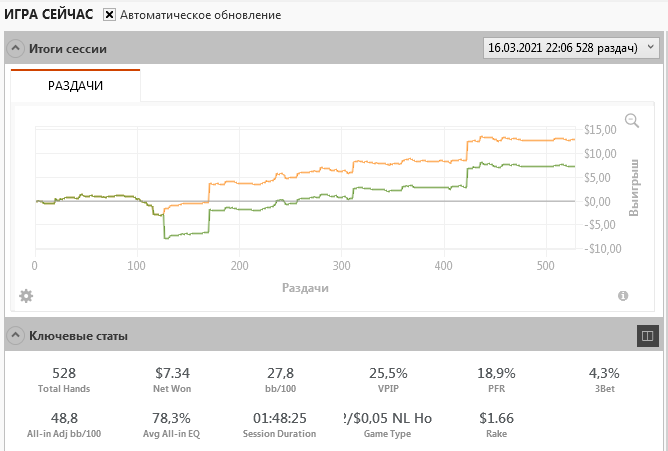
Task: Click the graph info icon
Action: point(623,296)
